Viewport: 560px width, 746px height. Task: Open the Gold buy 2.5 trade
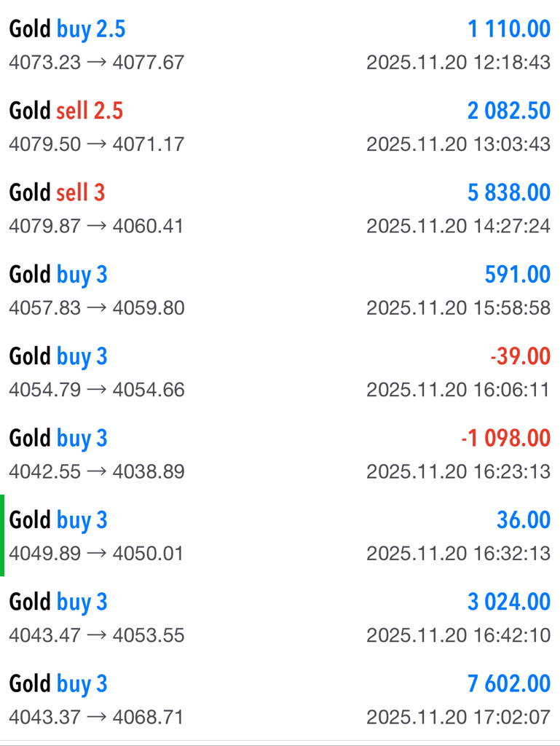67,29
